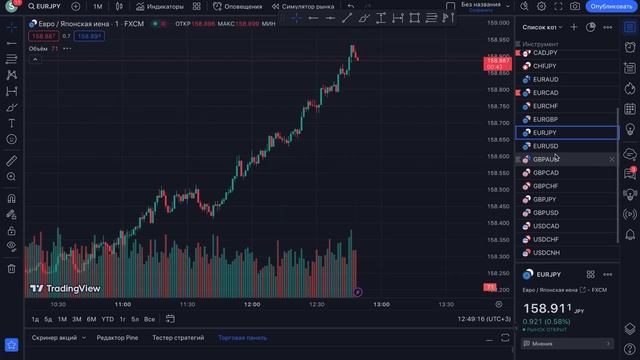Open chart settings gear icon

coord(541,7)
